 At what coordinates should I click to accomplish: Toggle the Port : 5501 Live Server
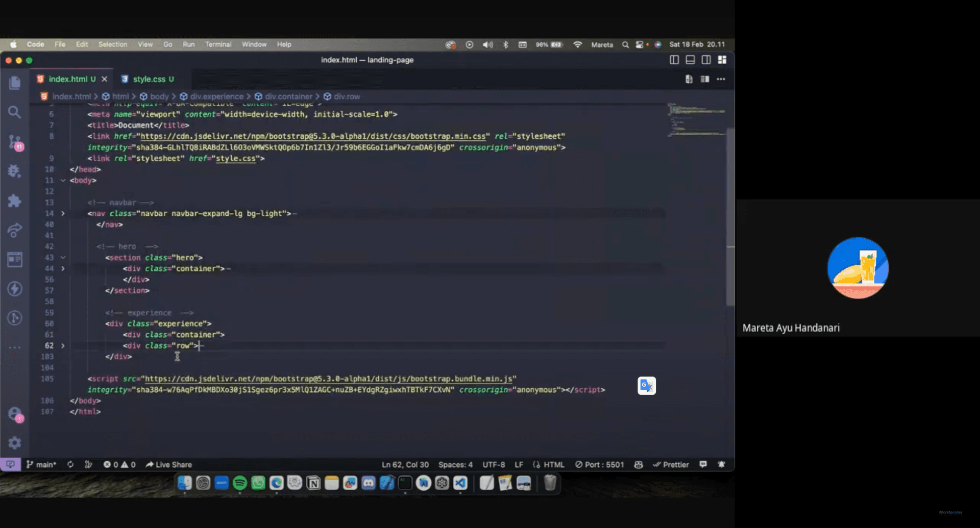click(x=599, y=465)
